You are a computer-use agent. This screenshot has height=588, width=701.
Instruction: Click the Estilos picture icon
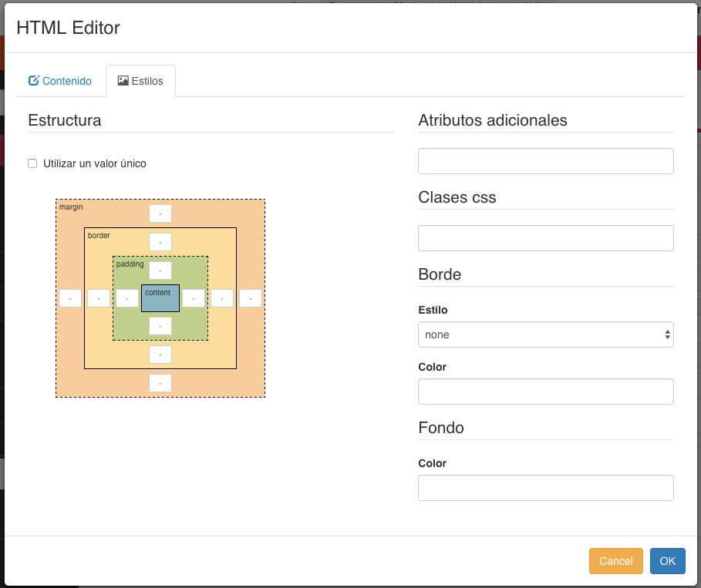pyautogui.click(x=123, y=80)
